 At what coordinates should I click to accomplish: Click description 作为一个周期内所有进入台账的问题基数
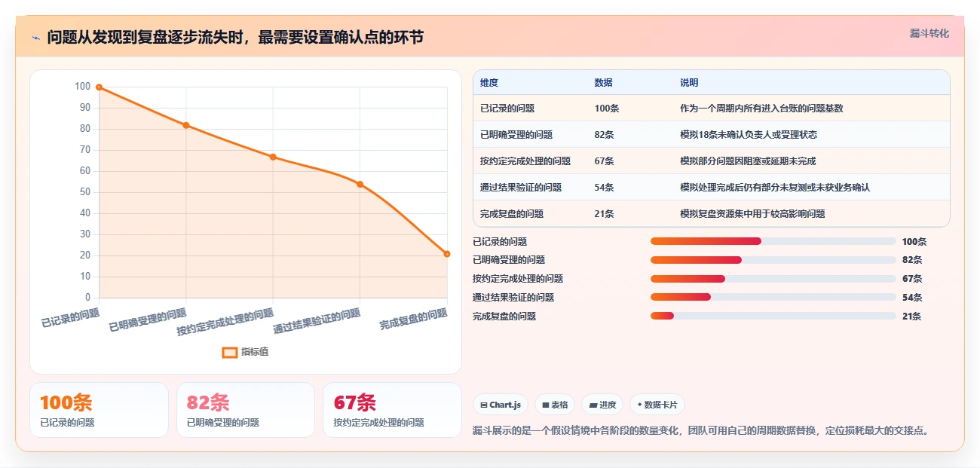click(x=761, y=109)
